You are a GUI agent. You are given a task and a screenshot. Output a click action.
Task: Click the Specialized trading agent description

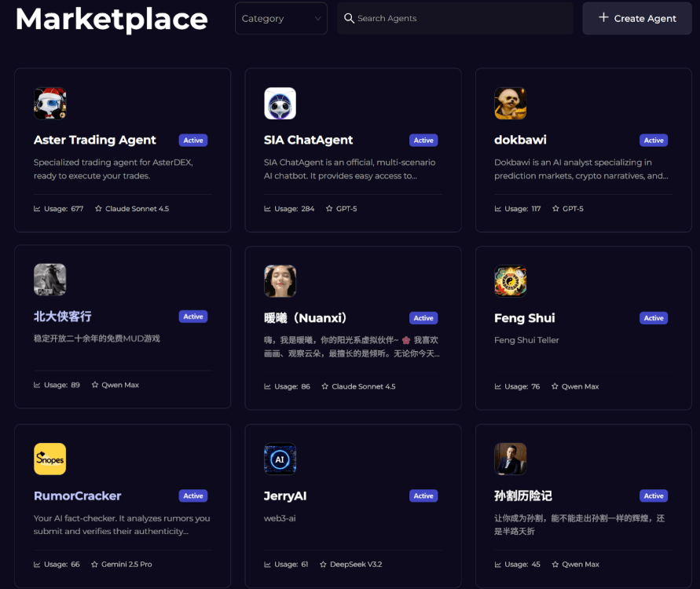(x=113, y=169)
